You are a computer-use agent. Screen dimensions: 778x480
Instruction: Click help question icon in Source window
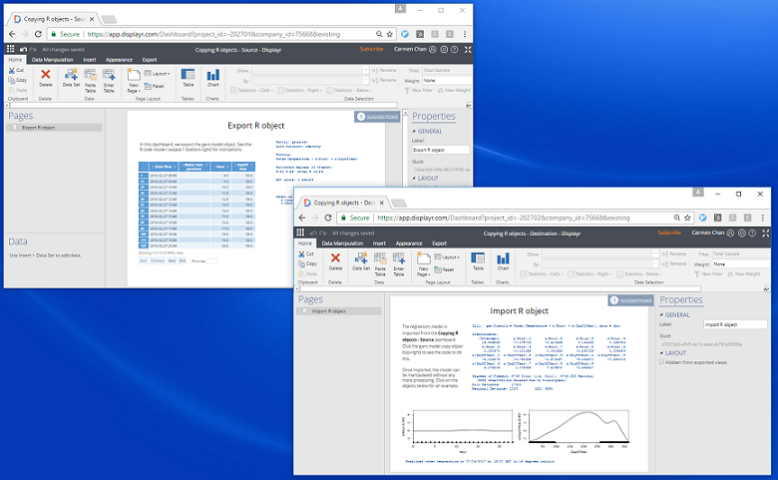[454, 49]
